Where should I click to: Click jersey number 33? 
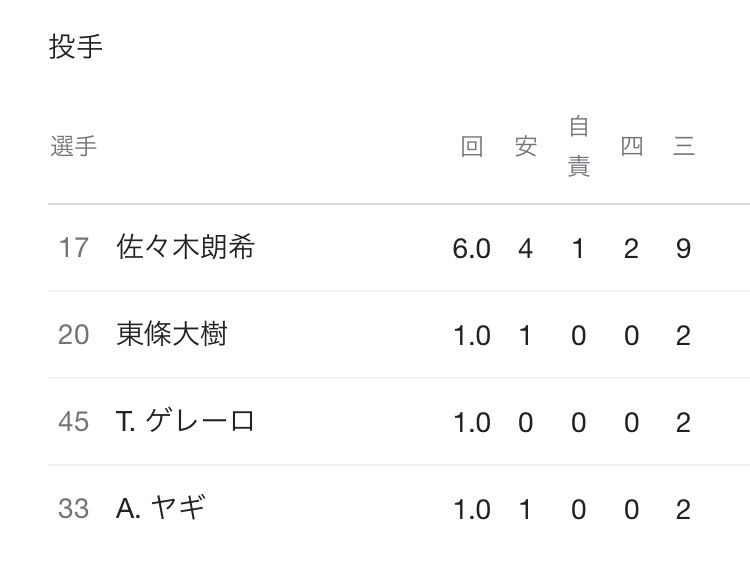click(x=73, y=508)
